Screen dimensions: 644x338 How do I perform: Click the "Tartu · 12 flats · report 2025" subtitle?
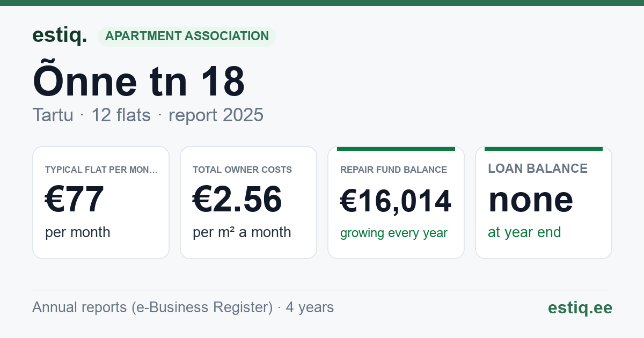click(x=148, y=115)
